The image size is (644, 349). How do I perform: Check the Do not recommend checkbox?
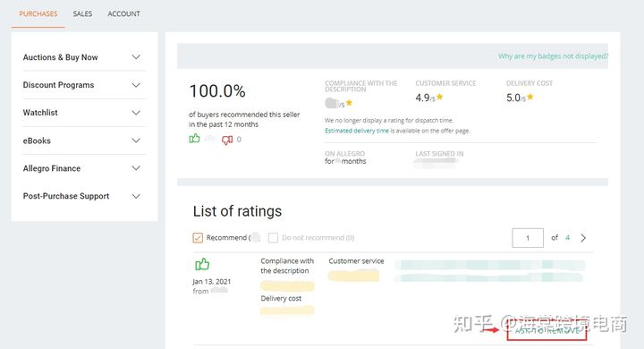click(273, 238)
